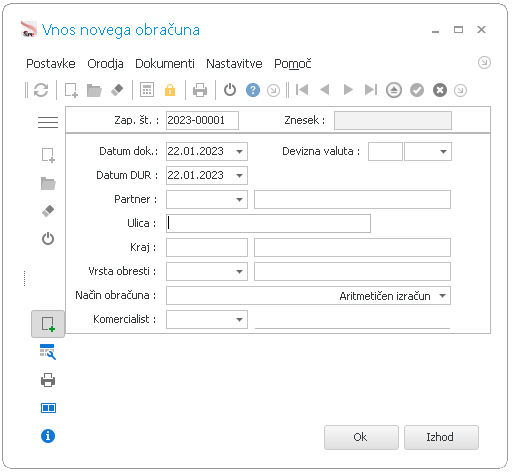This screenshot has width=512, height=474.
Task: Go to the last record arrow
Action: pos(371,90)
